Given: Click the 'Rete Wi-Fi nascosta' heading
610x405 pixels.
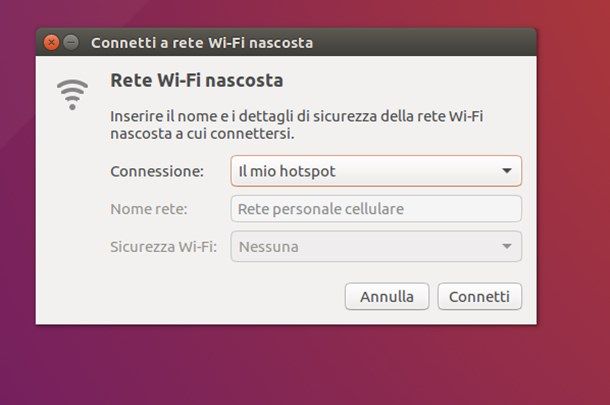Looking at the screenshot, I should (x=197, y=81).
